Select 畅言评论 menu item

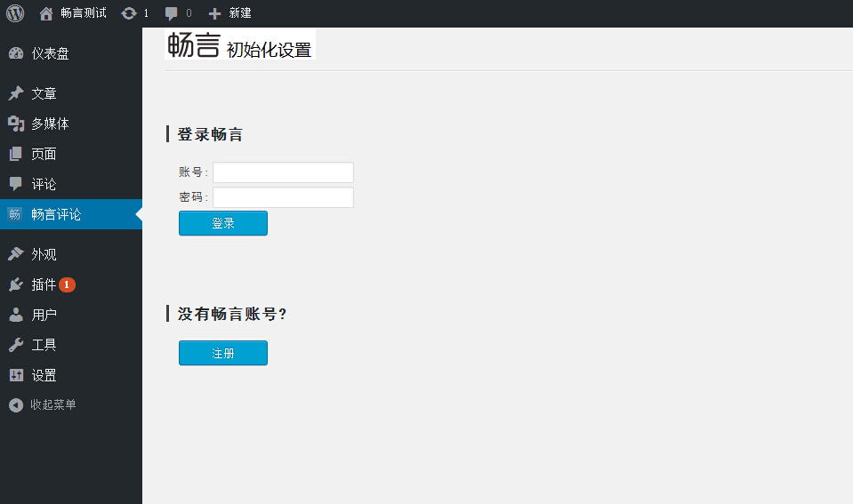(x=56, y=214)
